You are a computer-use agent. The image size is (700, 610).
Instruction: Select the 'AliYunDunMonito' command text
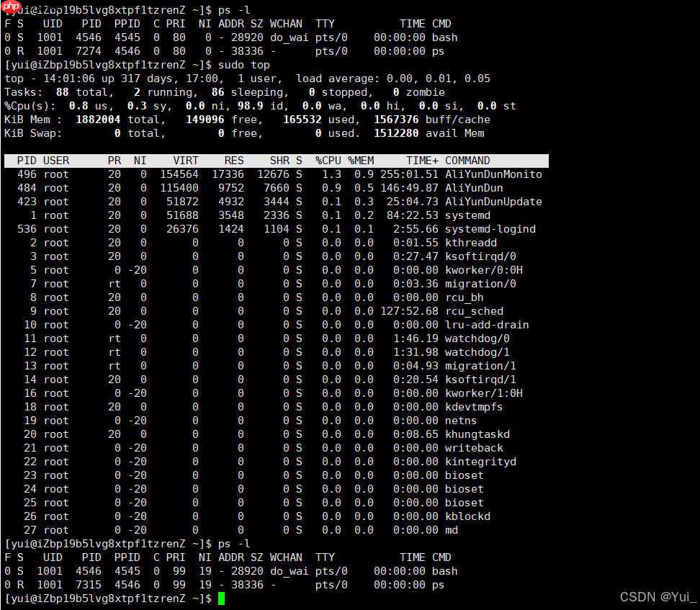coord(493,174)
